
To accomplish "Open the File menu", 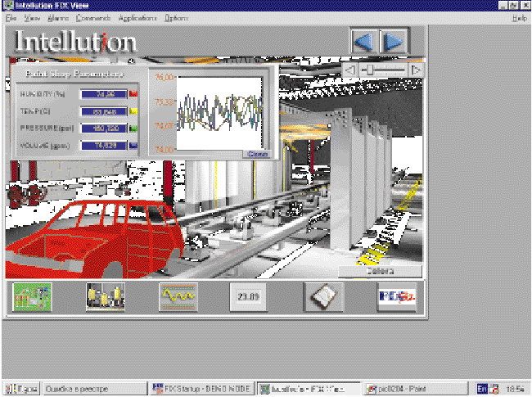I will pos(11,18).
